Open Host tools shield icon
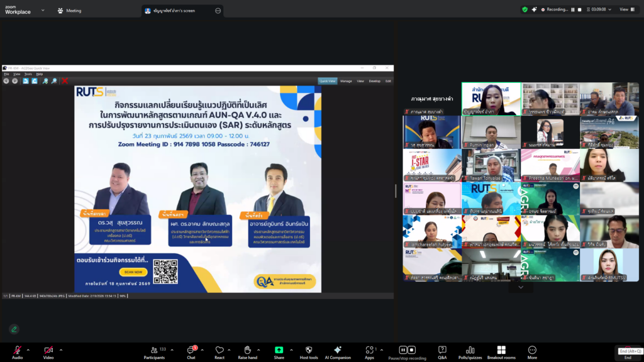The image size is (644, 362). pos(309,351)
